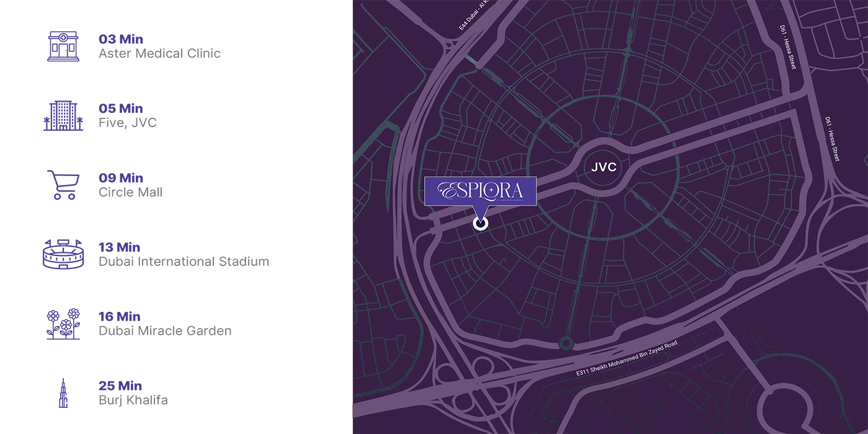Click the Burj Khalifa text label
Viewport: 868px width, 434px height.
coord(133,400)
